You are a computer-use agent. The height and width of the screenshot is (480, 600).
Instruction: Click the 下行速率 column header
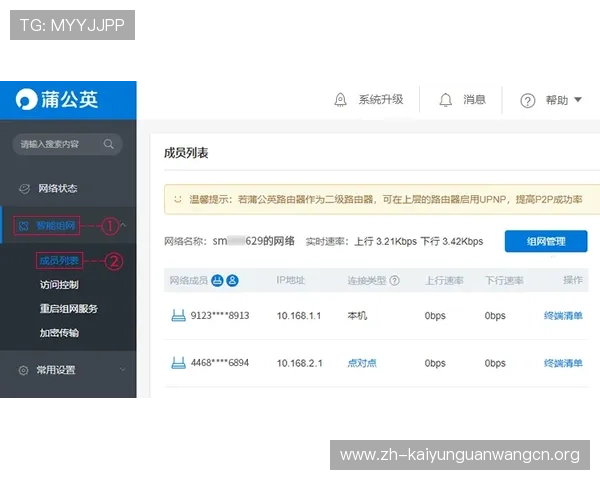click(x=504, y=281)
